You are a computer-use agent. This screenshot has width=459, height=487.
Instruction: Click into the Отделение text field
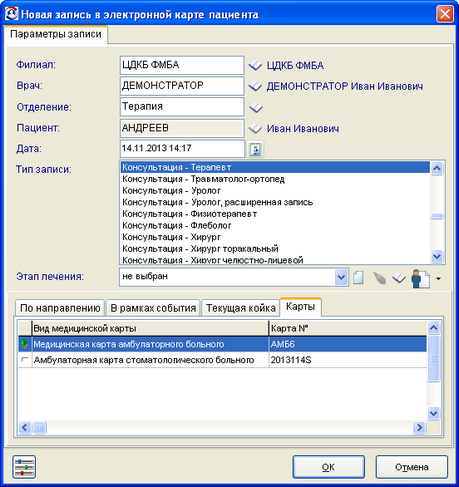pyautogui.click(x=182, y=107)
